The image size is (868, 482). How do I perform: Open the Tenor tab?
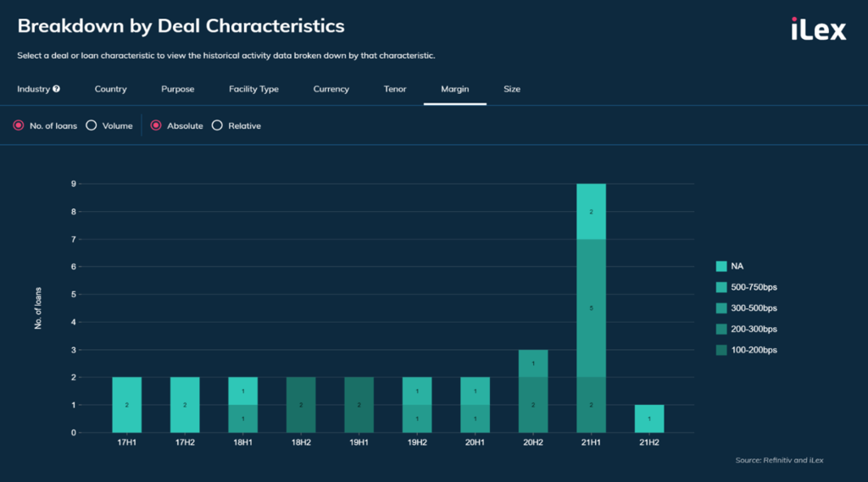pos(395,89)
